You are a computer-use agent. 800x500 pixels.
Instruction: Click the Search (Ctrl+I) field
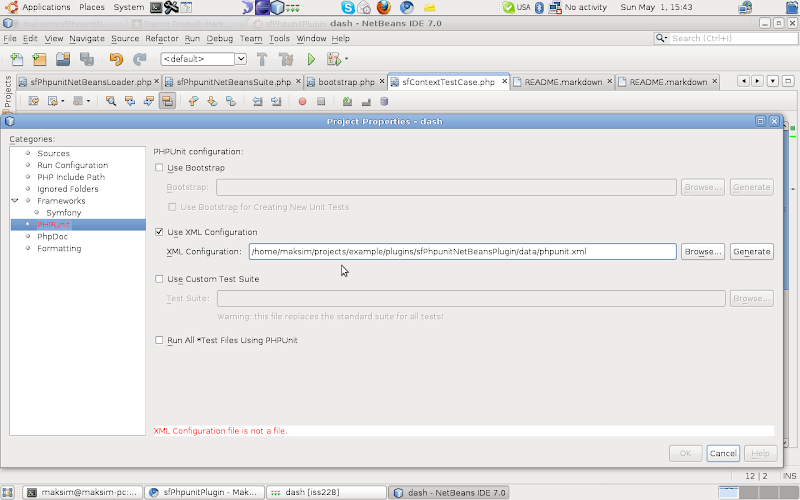pos(733,38)
